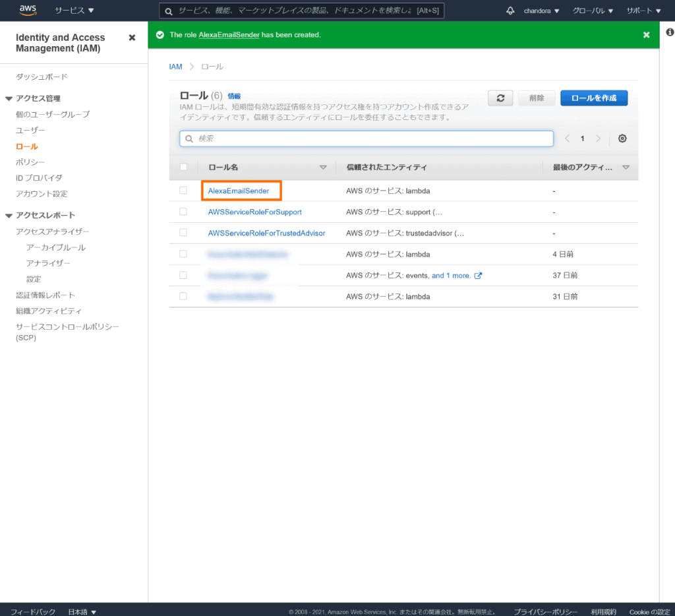Click the 'and 1 more.' link
This screenshot has width=675, height=616.
(451, 276)
